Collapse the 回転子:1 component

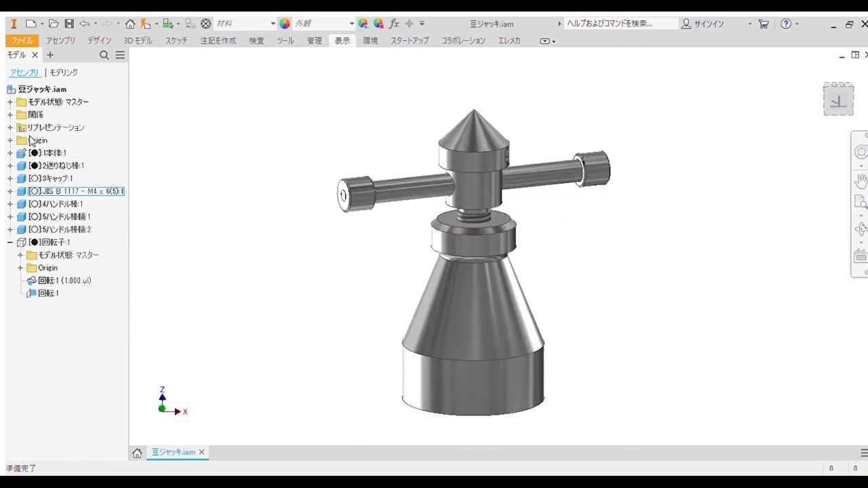10,243
